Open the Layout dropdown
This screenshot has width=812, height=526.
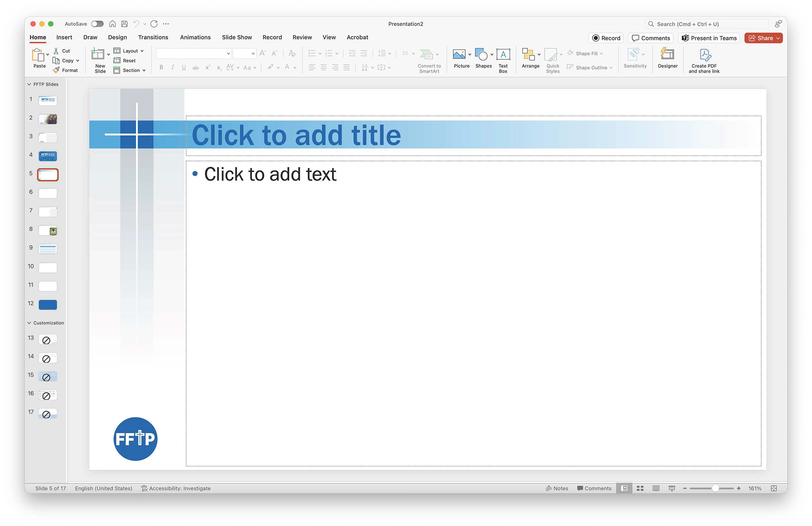[130, 51]
